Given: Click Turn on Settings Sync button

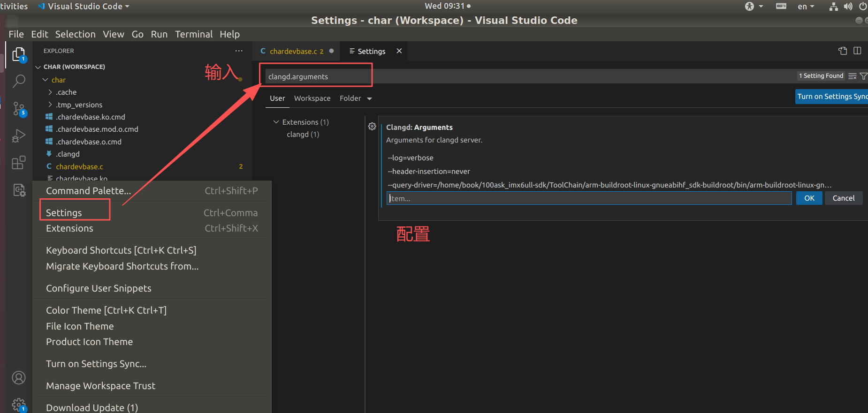Looking at the screenshot, I should 831,97.
